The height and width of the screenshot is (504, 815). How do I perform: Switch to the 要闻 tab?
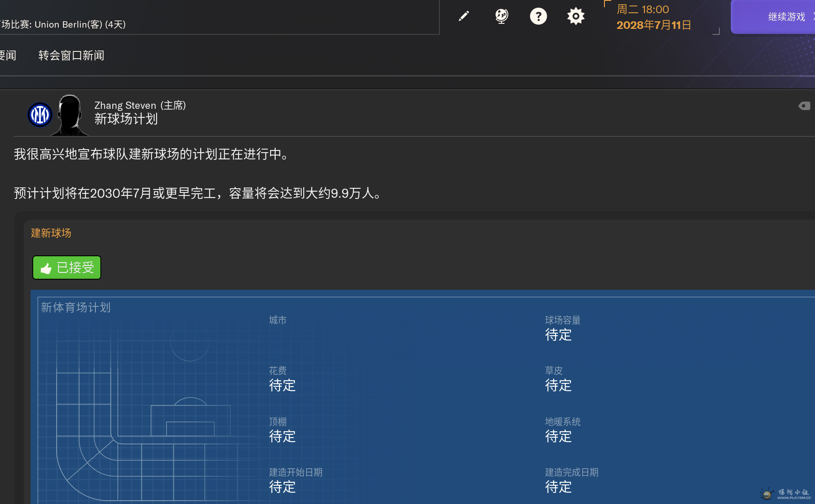click(8, 56)
